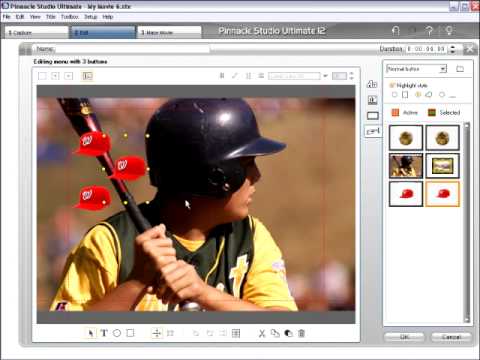
Task: Open the Title menu
Action: (x=51, y=17)
